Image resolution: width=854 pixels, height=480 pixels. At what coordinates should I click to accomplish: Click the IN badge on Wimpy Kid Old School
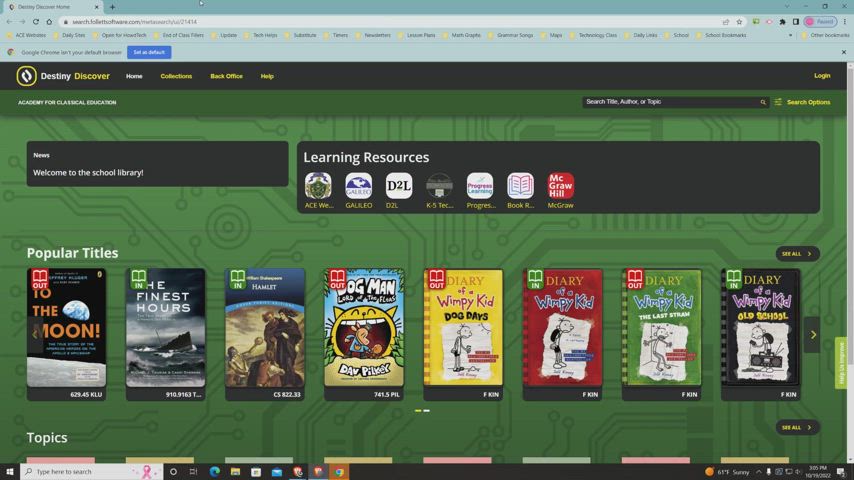point(734,279)
